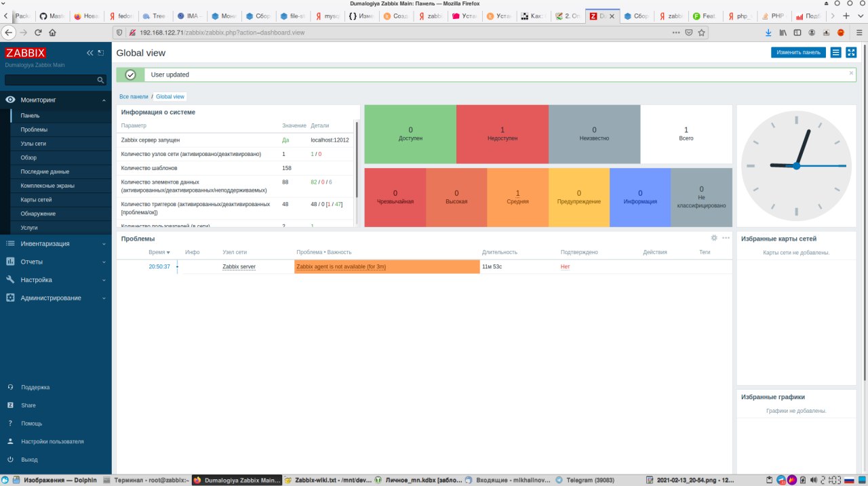
Task: Reload the page in Firefox
Action: [38, 32]
